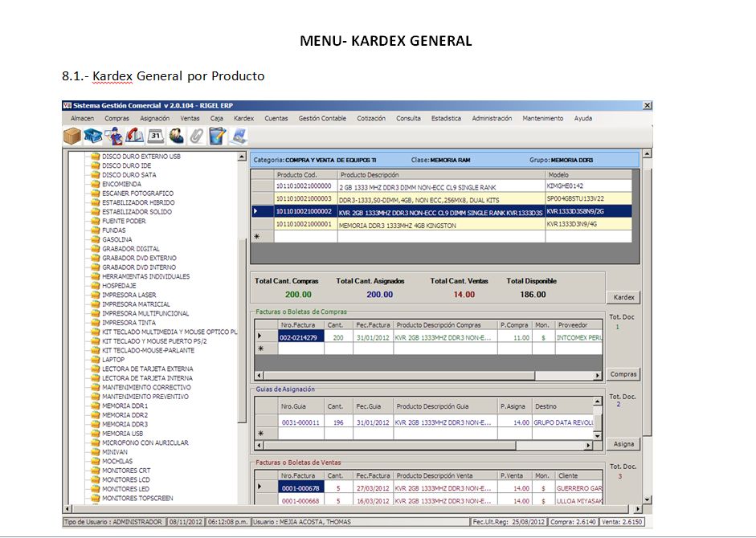Click the two-people users toolbar icon
Viewport: 756px width, 538px height.
[177, 136]
